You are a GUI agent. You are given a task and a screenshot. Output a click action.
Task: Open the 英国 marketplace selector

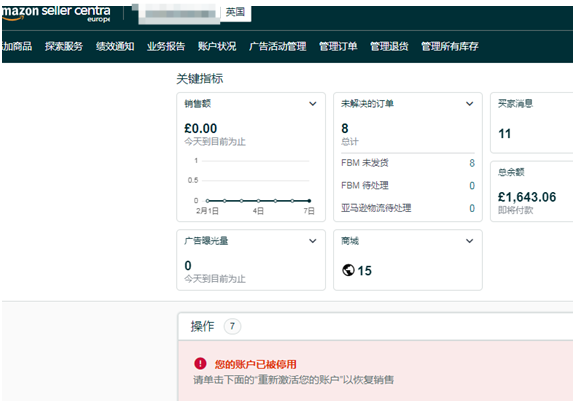[235, 12]
